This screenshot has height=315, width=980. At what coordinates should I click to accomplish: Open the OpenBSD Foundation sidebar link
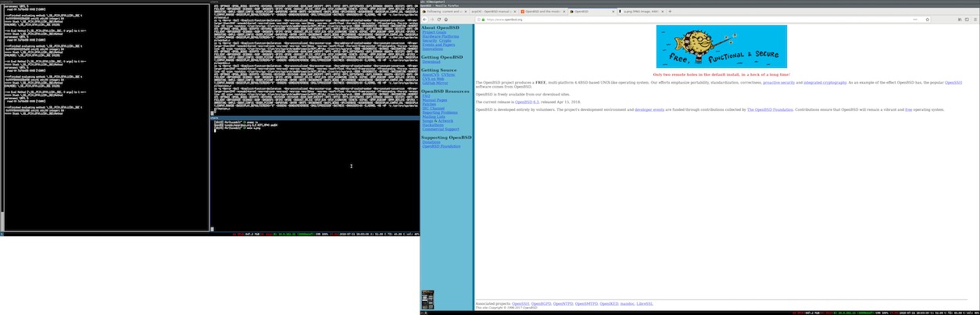442,146
